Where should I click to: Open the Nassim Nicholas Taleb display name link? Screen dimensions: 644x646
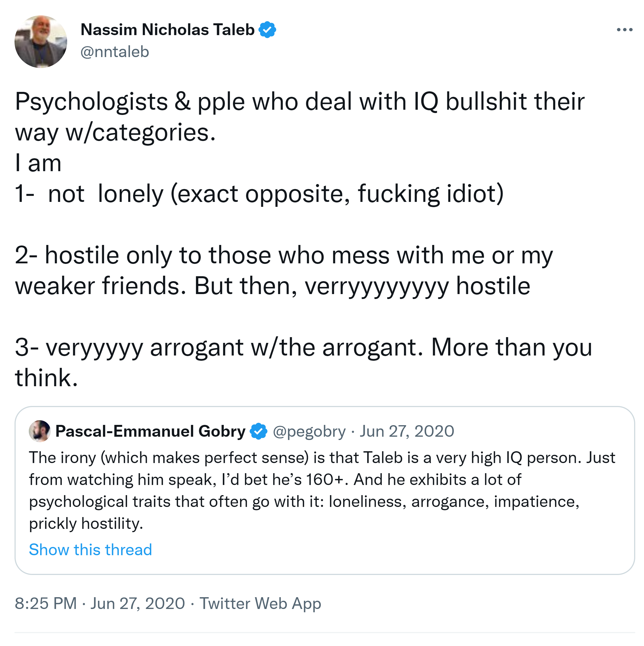[168, 30]
